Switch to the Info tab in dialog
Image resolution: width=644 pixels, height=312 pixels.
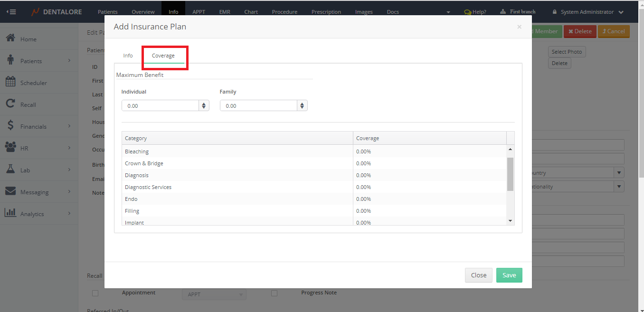[x=128, y=56]
